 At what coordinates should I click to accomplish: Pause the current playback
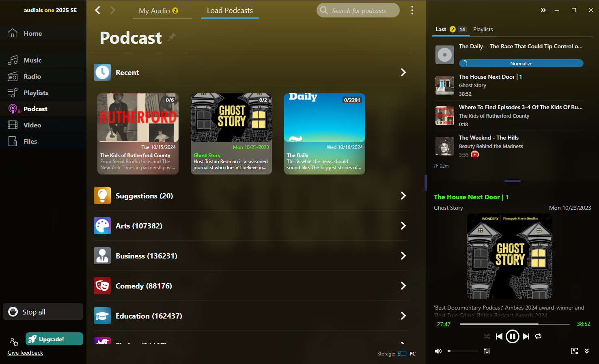(x=513, y=336)
